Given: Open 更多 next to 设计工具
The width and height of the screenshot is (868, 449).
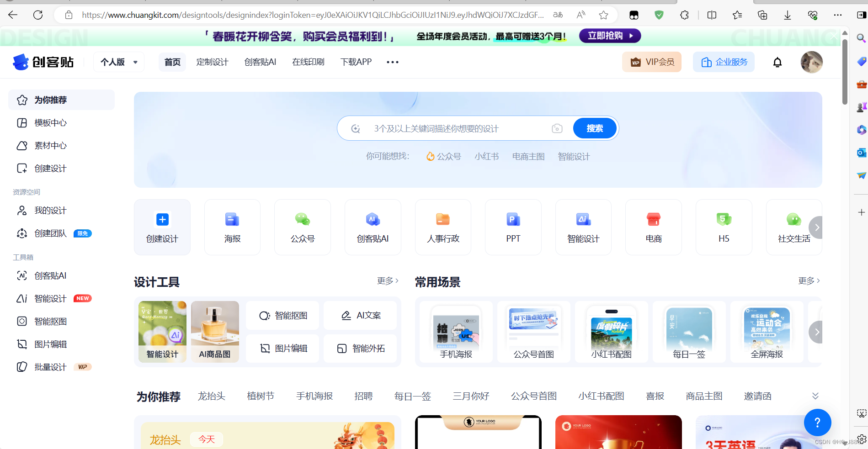Looking at the screenshot, I should (x=388, y=281).
